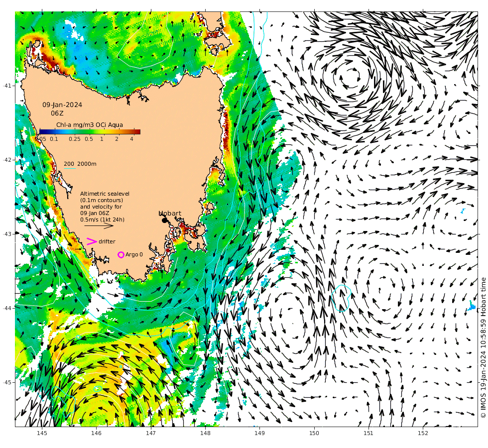Click latitude axis label -43
Viewport: 488px width, 448px height.
(7, 234)
